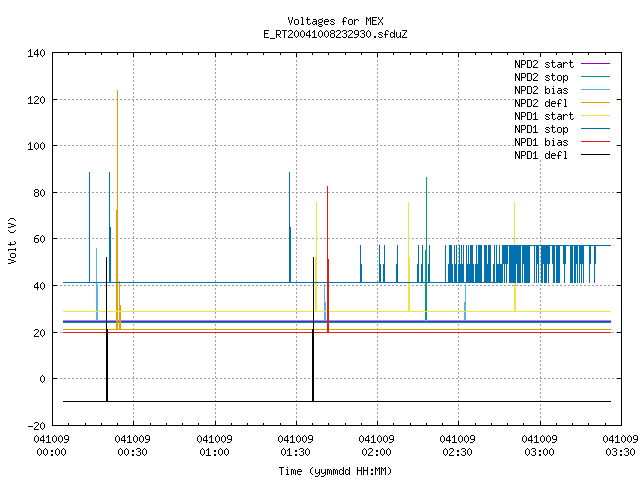Click the 60 y-axis tick label
Image resolution: width=640 pixels, height=480 pixels.
pyautogui.click(x=39, y=239)
